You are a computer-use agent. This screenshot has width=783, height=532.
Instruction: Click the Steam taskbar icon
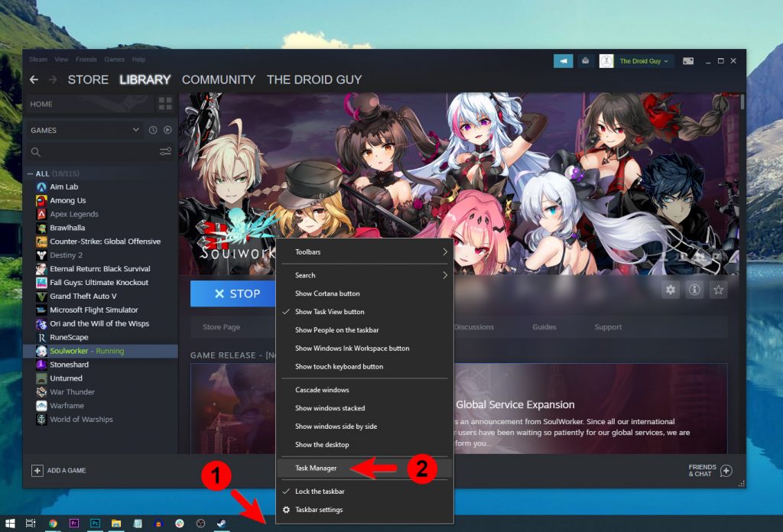tap(221, 524)
